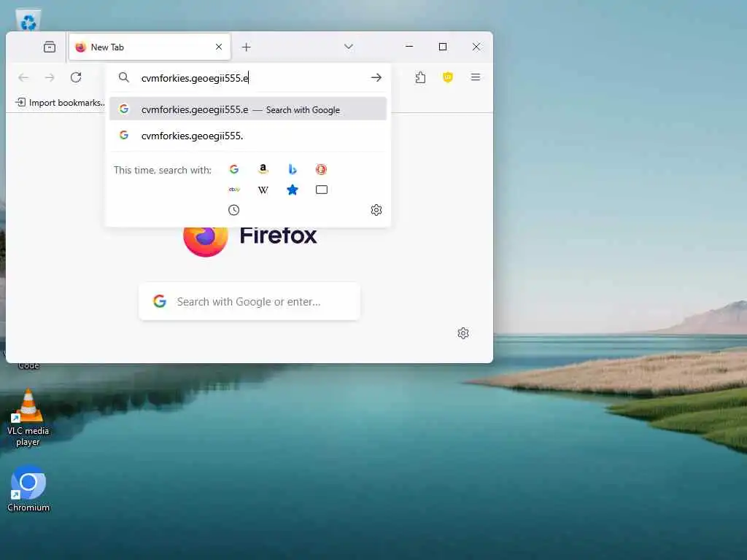The height and width of the screenshot is (560, 747).
Task: Select the New Tab tab
Action: [x=150, y=47]
